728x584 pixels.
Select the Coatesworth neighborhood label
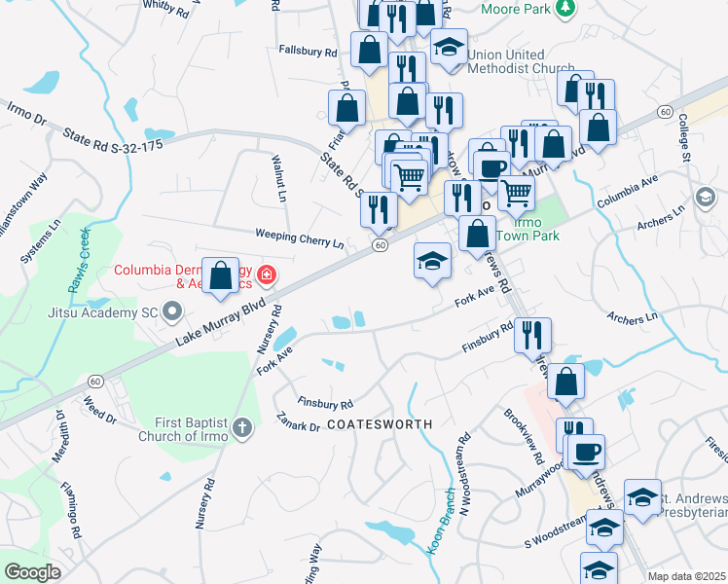(x=381, y=424)
